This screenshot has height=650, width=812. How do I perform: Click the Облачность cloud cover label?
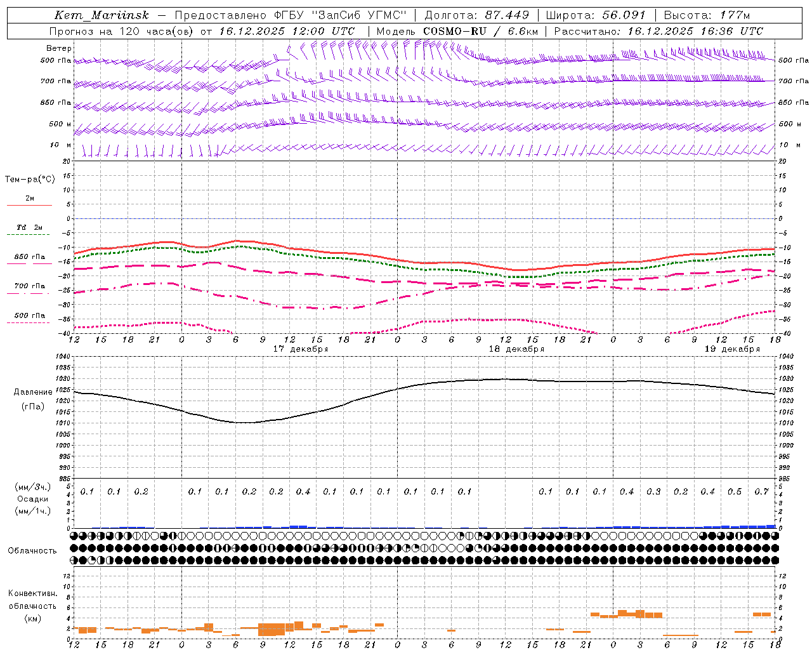tap(32, 551)
